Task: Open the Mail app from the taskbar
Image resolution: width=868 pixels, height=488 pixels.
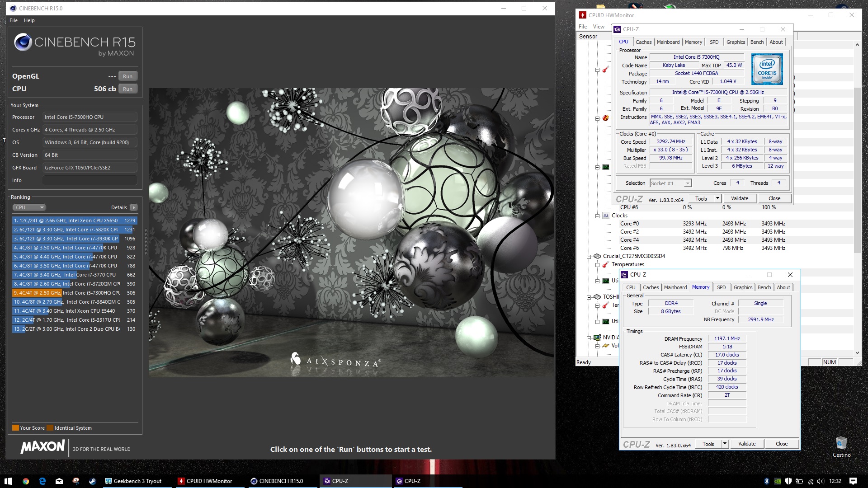Action: click(59, 481)
